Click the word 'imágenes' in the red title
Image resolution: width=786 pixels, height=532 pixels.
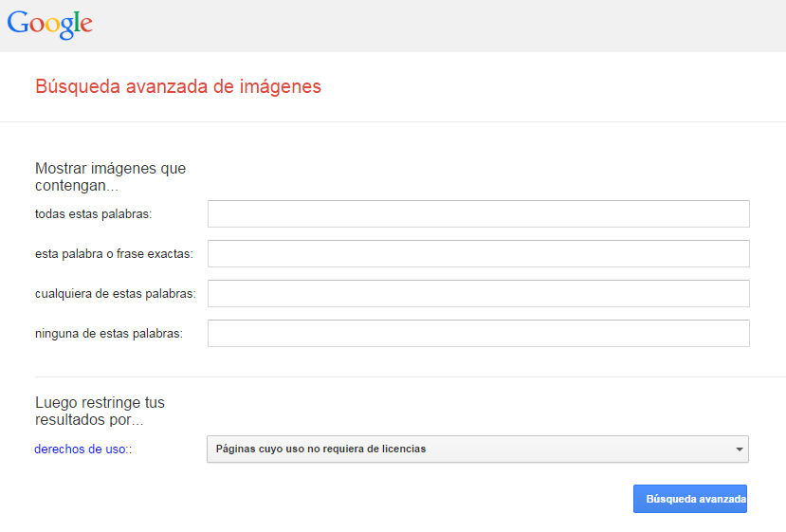coord(281,86)
